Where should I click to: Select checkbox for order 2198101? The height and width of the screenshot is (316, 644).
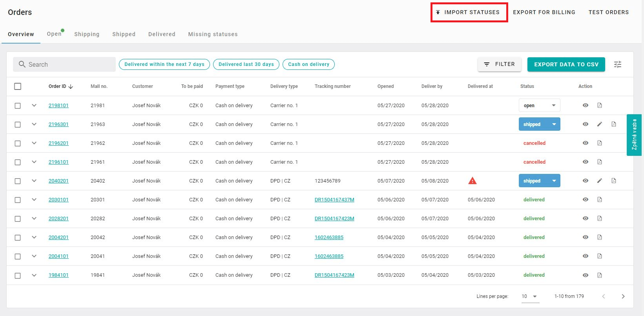18,106
